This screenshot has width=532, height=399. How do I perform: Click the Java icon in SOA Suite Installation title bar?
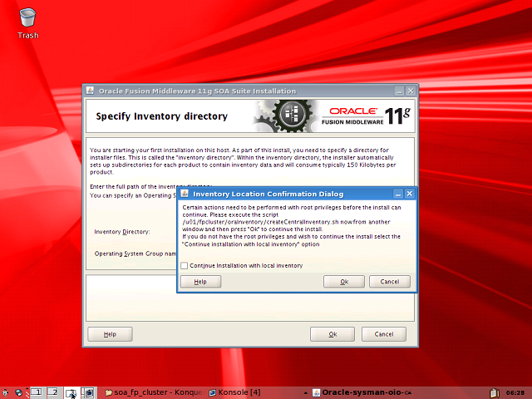point(90,91)
